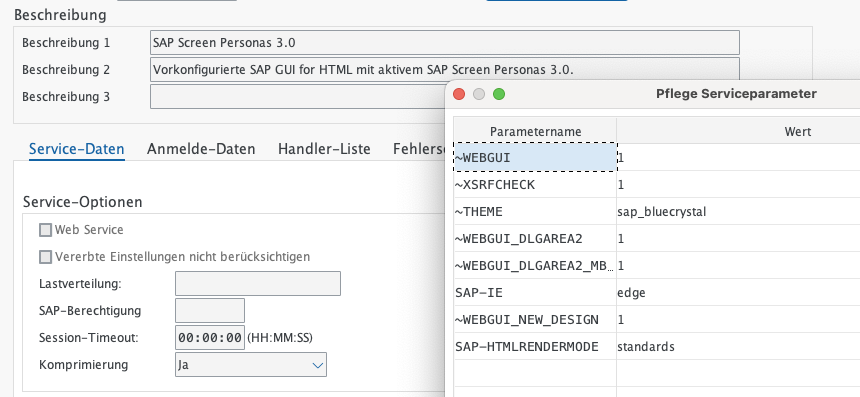Click the edge value cell
Viewport: 860px width, 397px height.
coord(738,292)
